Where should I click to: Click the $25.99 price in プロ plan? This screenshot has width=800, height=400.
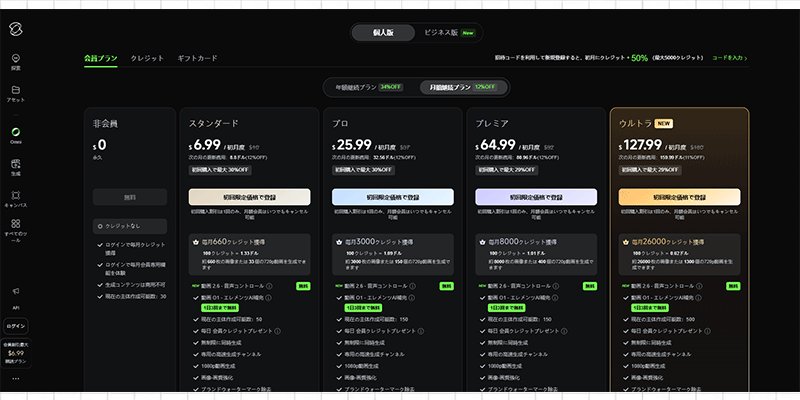(x=352, y=145)
